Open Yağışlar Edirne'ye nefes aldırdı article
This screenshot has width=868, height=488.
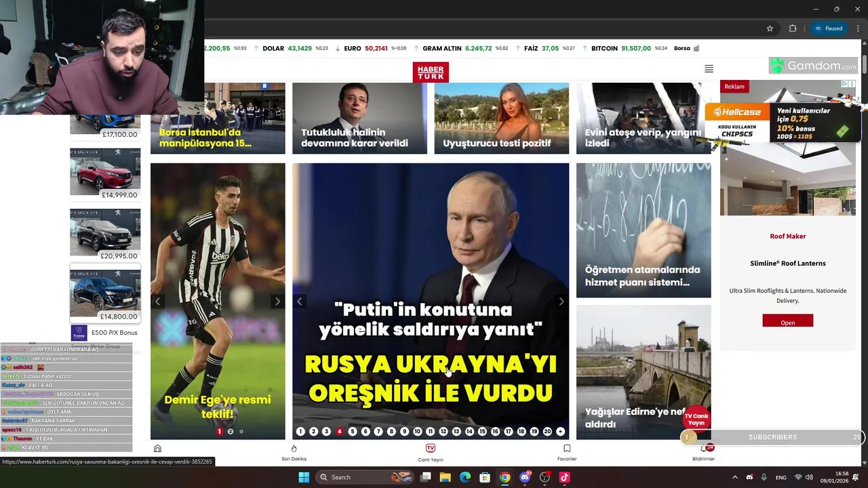tap(644, 372)
